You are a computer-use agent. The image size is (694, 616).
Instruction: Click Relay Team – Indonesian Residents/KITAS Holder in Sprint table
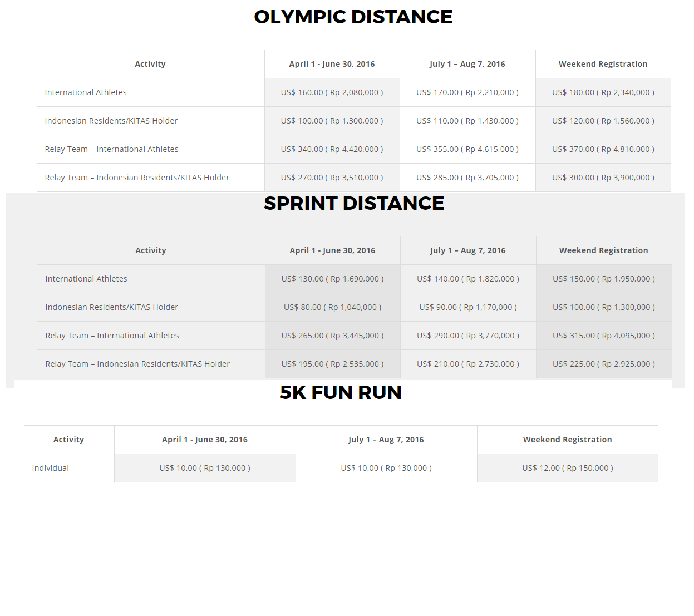tap(137, 364)
